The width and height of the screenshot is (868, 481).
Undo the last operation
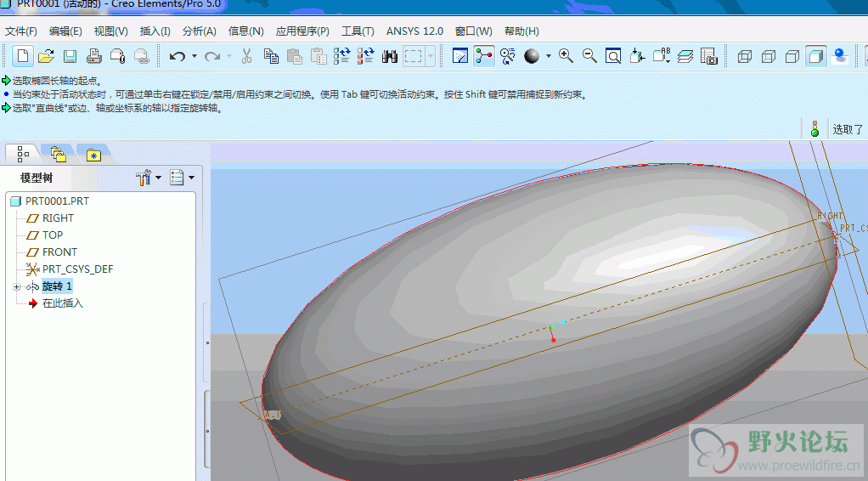point(178,56)
